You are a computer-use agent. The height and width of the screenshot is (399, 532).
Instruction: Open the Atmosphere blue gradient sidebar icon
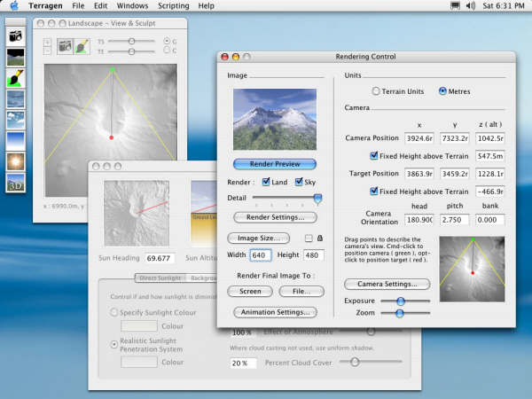[16, 140]
